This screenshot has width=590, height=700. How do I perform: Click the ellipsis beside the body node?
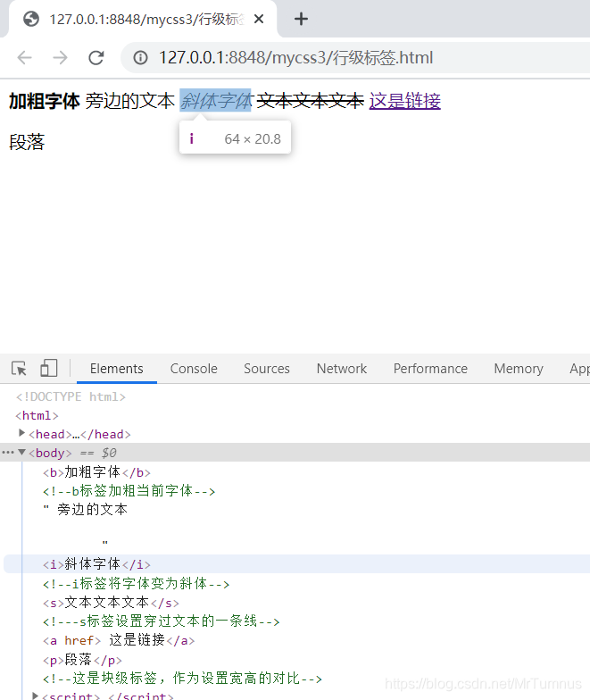pyautogui.click(x=7, y=452)
